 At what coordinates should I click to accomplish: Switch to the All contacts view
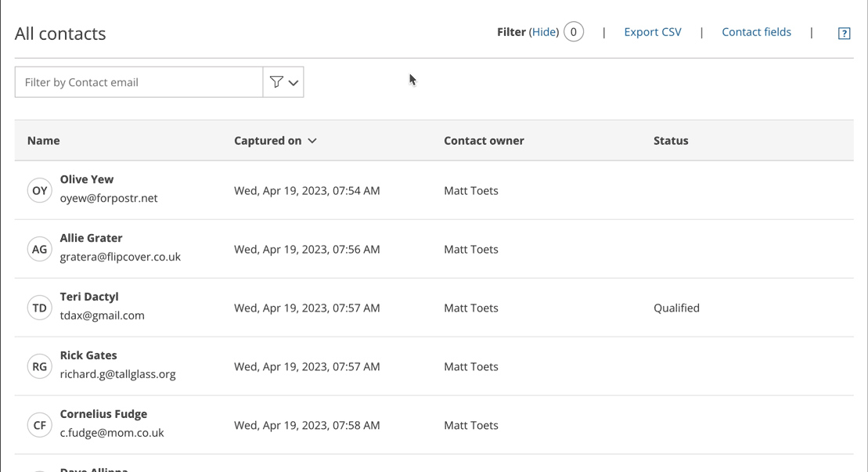(x=60, y=34)
